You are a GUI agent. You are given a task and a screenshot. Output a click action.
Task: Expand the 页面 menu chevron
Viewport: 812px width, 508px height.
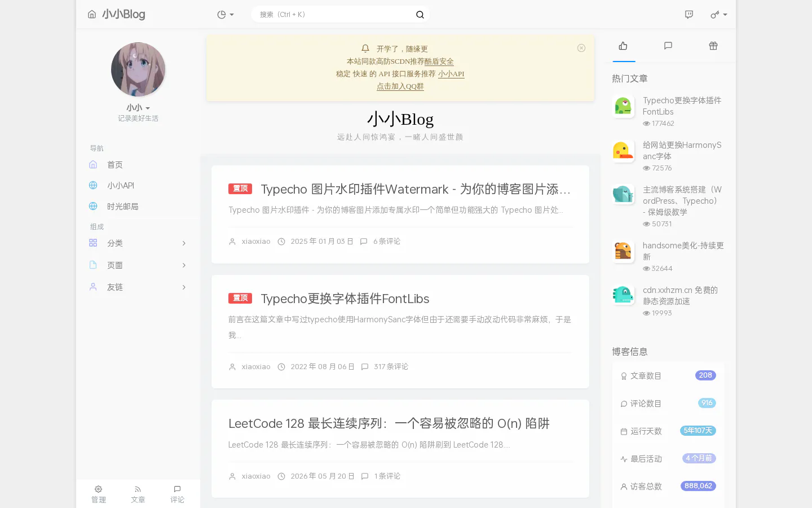[184, 265]
